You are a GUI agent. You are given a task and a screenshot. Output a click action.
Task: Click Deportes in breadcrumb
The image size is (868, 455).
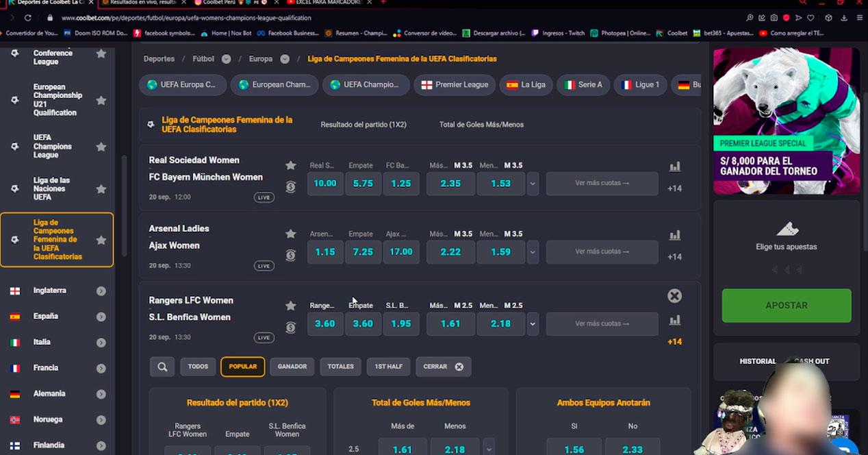(159, 59)
